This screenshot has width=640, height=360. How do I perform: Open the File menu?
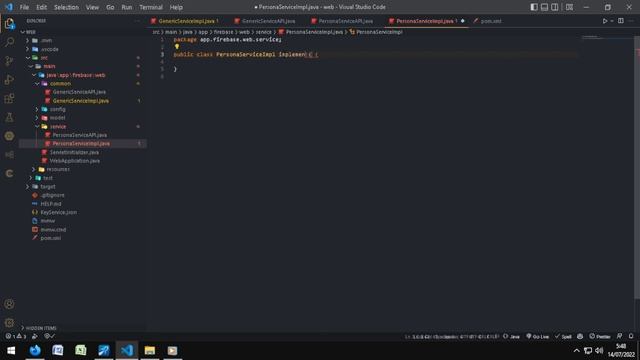(x=24, y=7)
